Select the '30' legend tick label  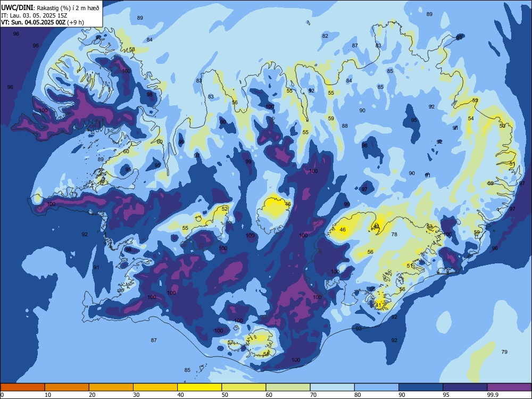point(136,395)
